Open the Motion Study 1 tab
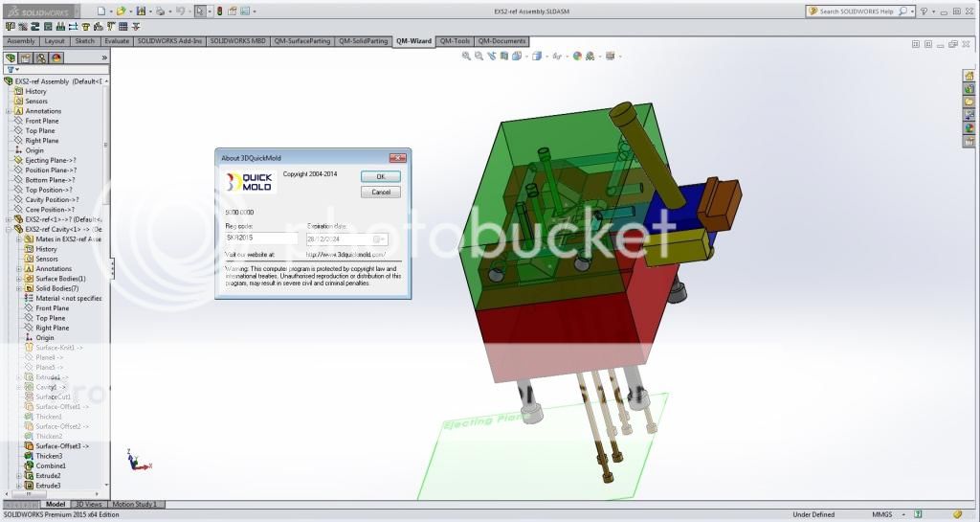 [x=137, y=504]
